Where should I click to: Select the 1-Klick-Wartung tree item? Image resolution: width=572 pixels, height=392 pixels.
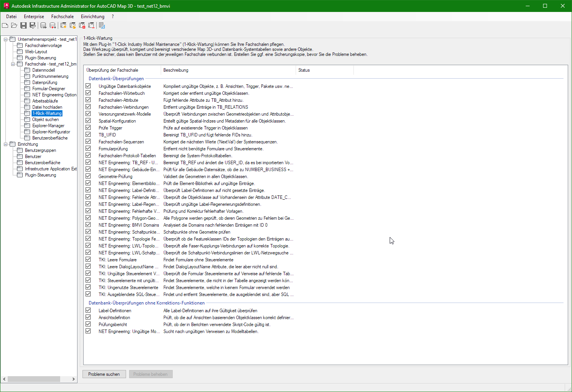(47, 113)
